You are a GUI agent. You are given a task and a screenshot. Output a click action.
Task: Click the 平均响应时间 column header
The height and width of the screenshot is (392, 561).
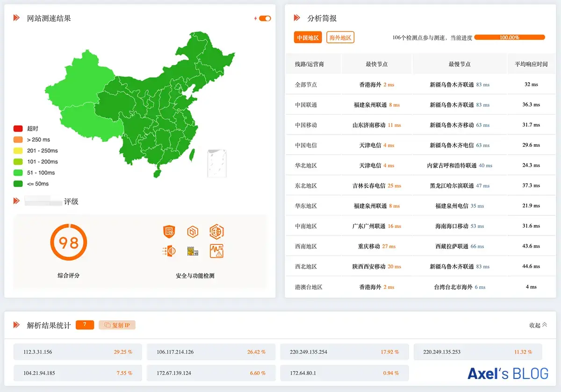(531, 64)
